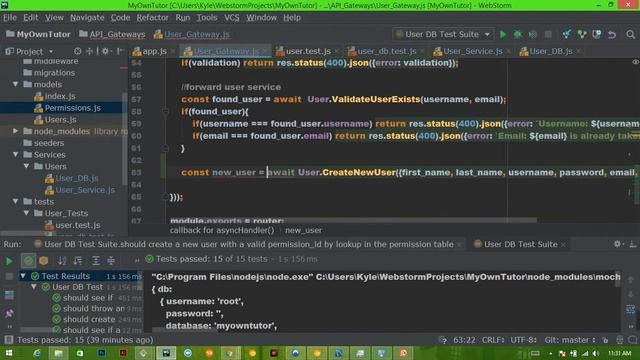The image size is (640, 360).
Task: Open the restore layout icon in Run sidebar
Action: (x=9, y=295)
